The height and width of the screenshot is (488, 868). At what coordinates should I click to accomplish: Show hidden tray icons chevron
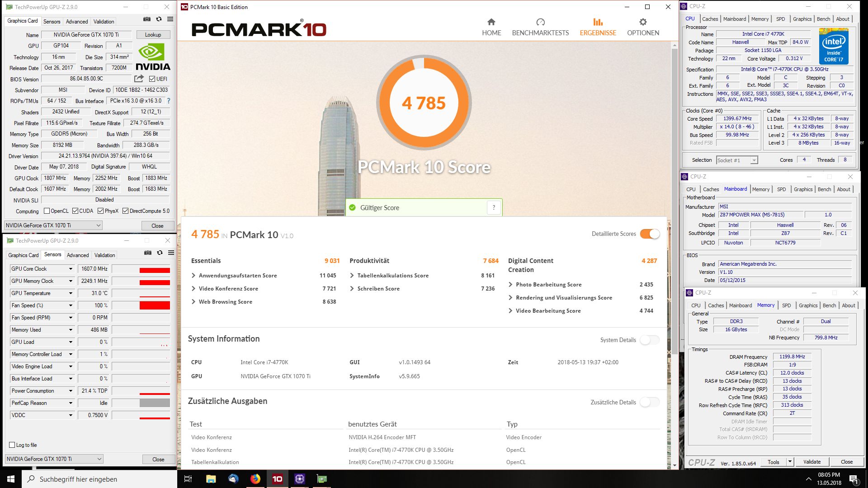tap(808, 479)
